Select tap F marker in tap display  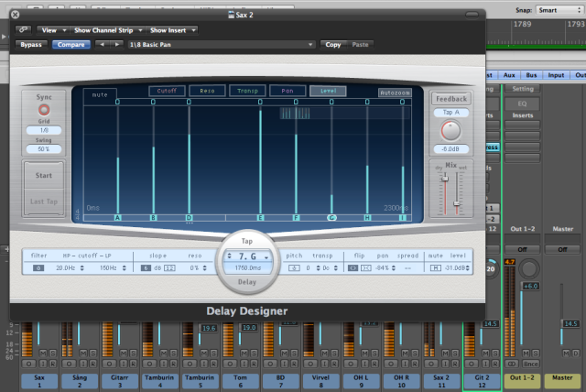tap(296, 217)
